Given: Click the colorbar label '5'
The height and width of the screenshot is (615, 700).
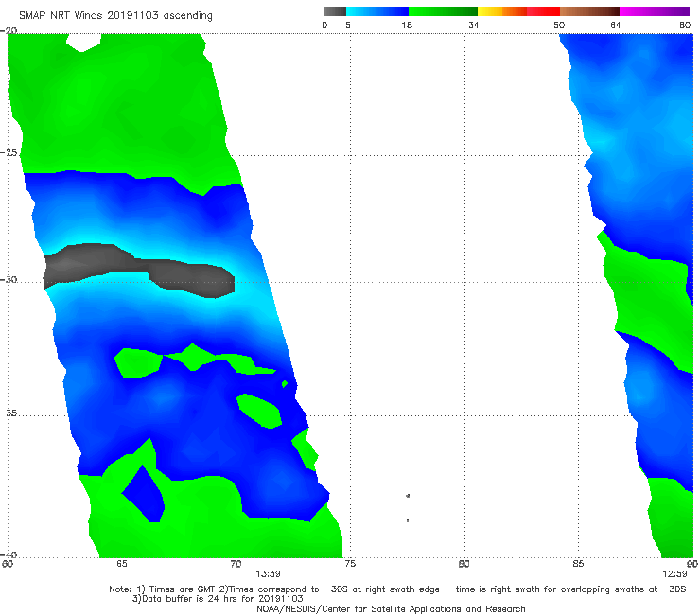Looking at the screenshot, I should pyautogui.click(x=348, y=26).
